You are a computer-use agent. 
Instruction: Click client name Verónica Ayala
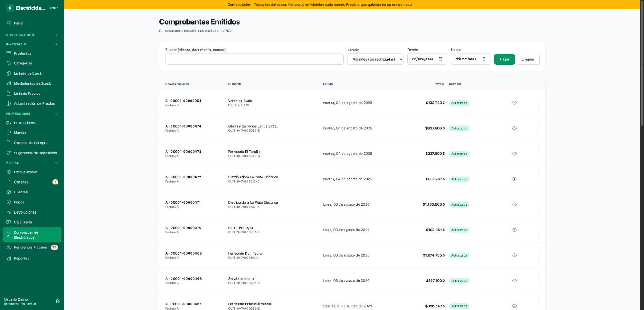240,101
